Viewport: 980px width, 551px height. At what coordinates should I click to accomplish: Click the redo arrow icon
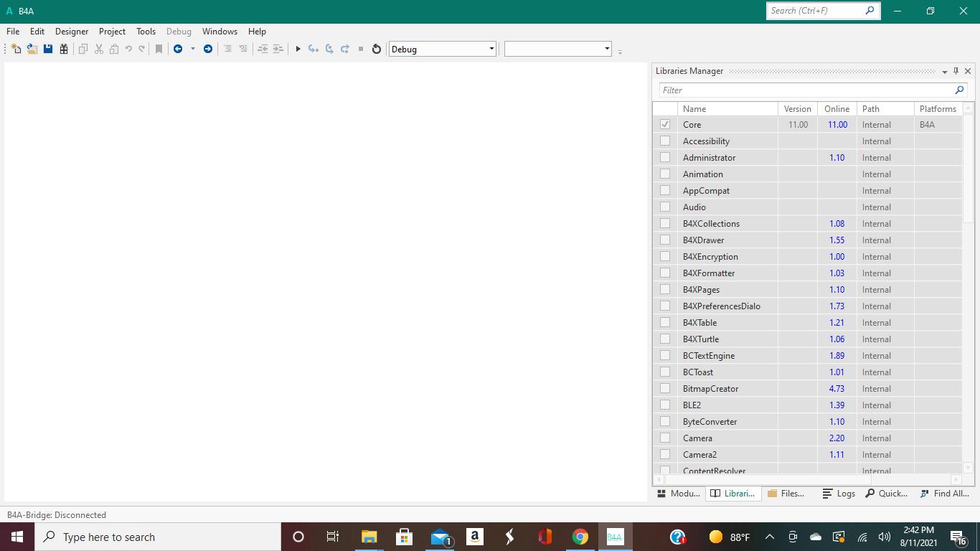(142, 49)
